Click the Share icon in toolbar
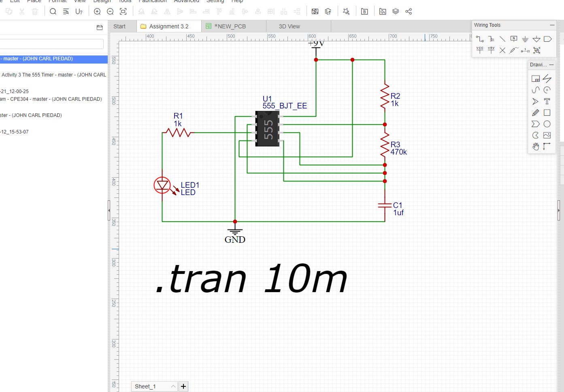Viewport: 564px width, 392px height. [x=409, y=12]
